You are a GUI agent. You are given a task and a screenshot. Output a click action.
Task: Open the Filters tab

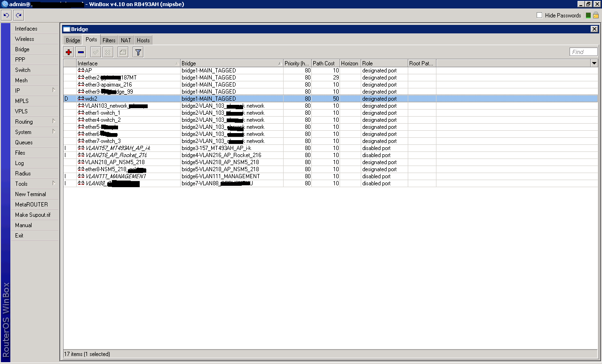click(x=109, y=40)
